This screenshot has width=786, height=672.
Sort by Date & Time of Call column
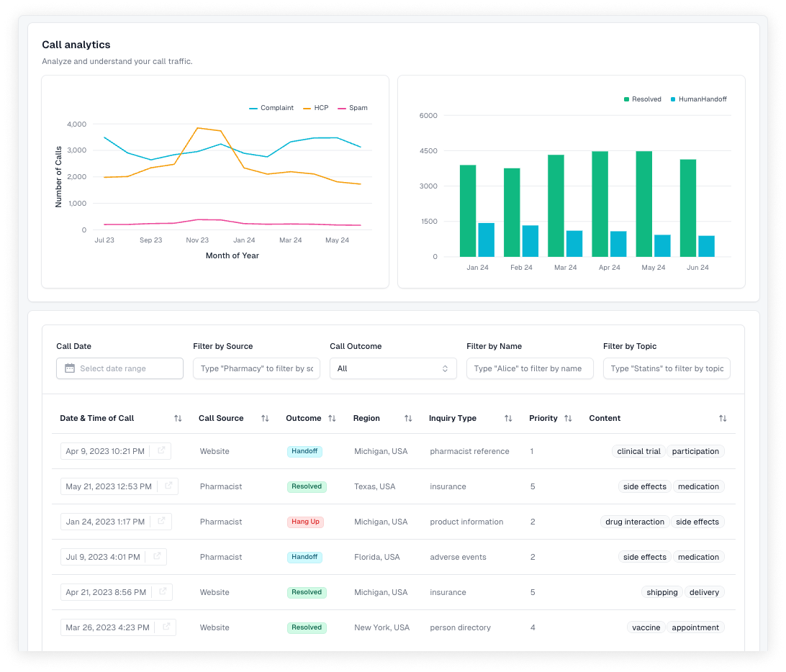(178, 419)
